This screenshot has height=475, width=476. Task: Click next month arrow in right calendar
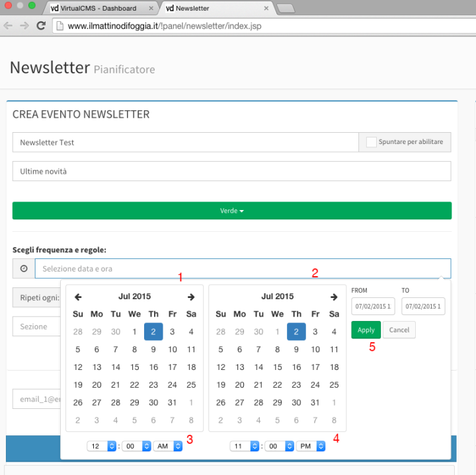coord(334,297)
